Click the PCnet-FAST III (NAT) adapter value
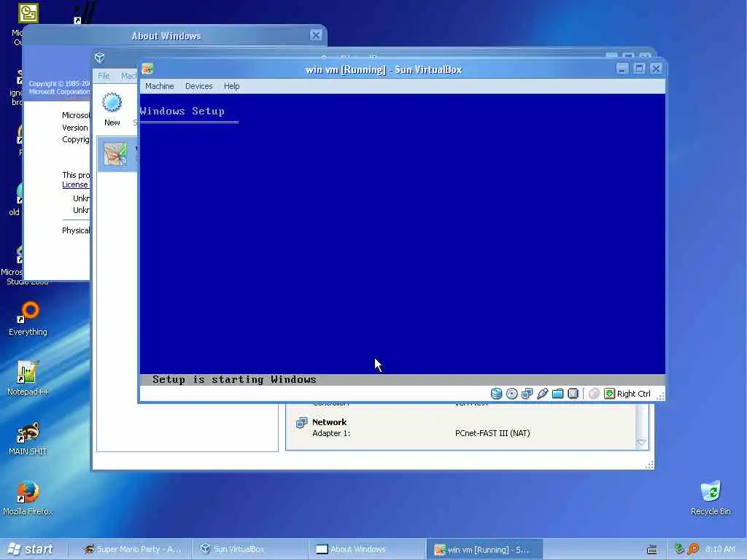Viewport: 747px width, 560px height. click(492, 433)
